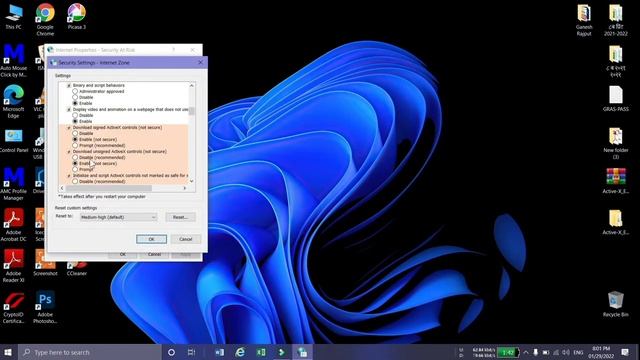640x360 pixels.
Task: Open the Active-X WinRAR archive icon
Action: (616, 181)
